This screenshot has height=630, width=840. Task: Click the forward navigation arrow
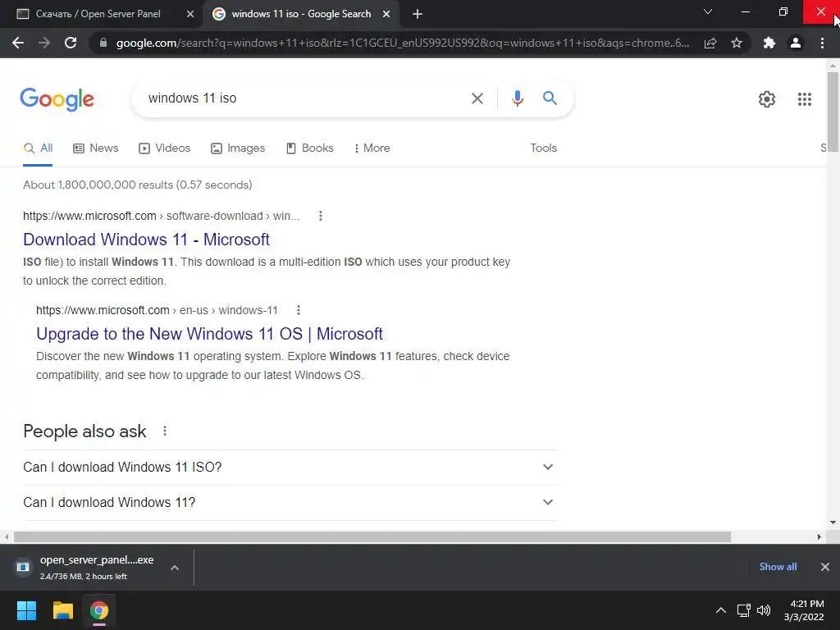[44, 43]
